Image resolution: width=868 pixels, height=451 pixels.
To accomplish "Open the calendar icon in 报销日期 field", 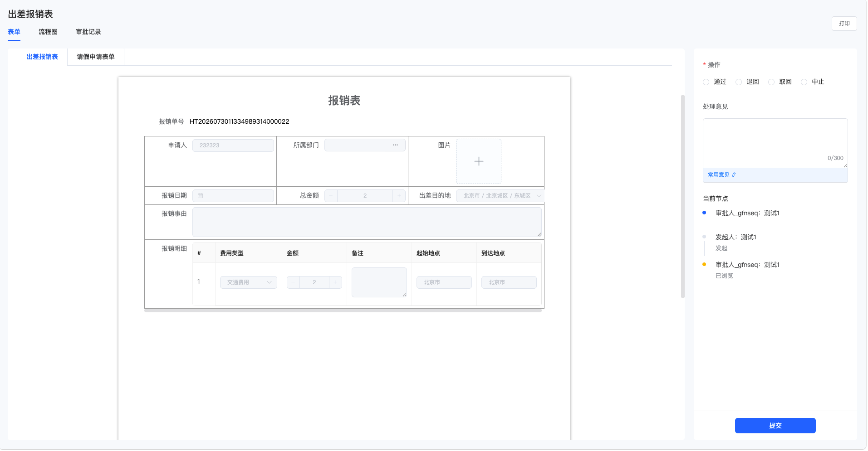I will tap(200, 196).
